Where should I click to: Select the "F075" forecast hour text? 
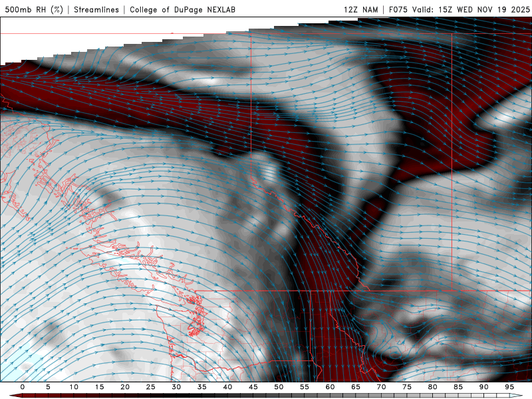point(398,9)
